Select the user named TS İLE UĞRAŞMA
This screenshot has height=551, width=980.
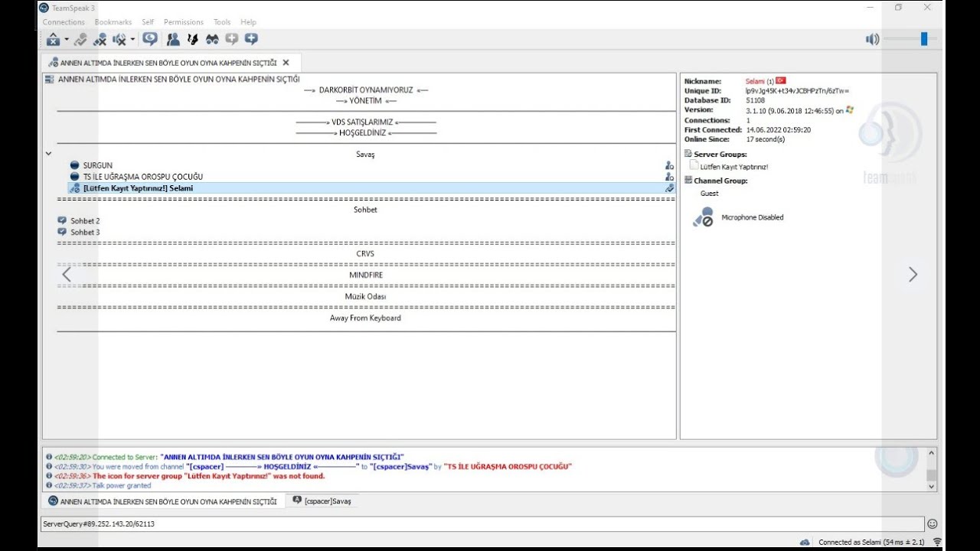(x=143, y=177)
